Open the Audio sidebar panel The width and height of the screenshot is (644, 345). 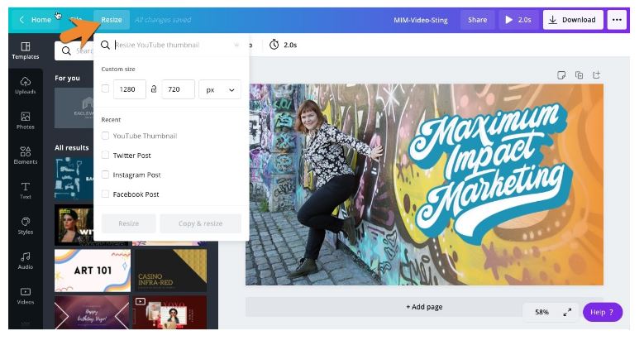pyautogui.click(x=25, y=261)
